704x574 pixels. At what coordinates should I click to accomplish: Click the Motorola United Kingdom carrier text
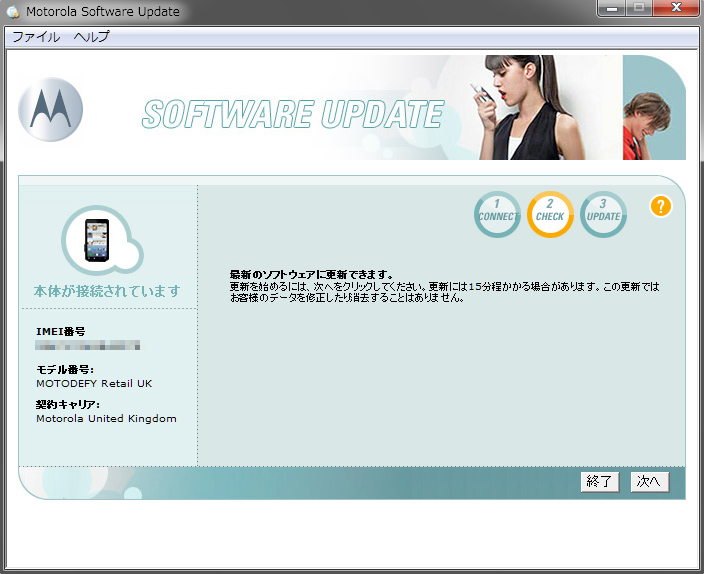pos(106,418)
